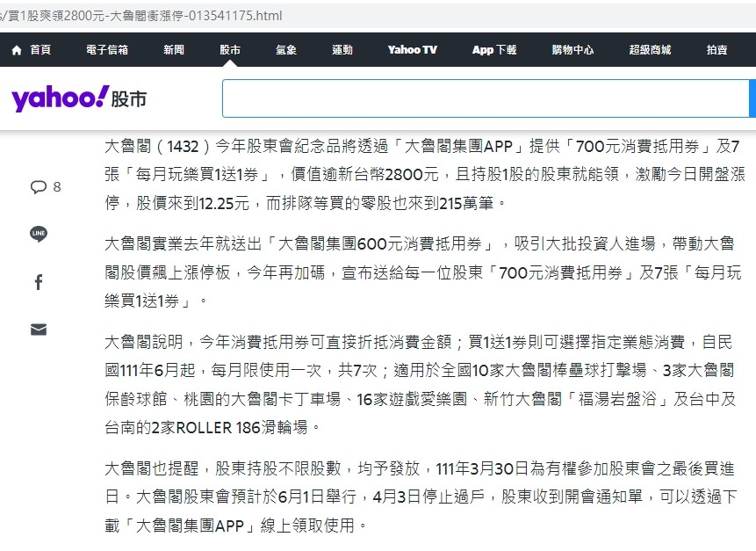The height and width of the screenshot is (551, 756).
Task: Share the article by email icon
Action: (x=39, y=330)
